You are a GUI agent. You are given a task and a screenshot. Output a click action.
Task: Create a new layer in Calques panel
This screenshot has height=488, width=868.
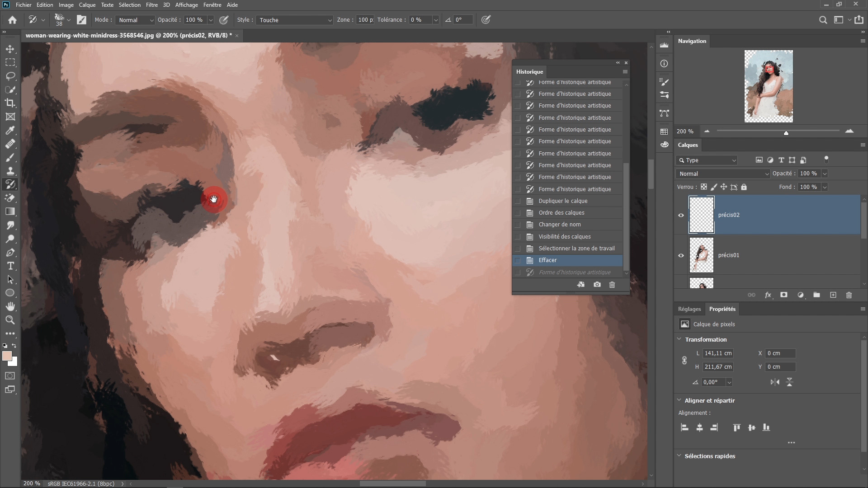coord(833,295)
